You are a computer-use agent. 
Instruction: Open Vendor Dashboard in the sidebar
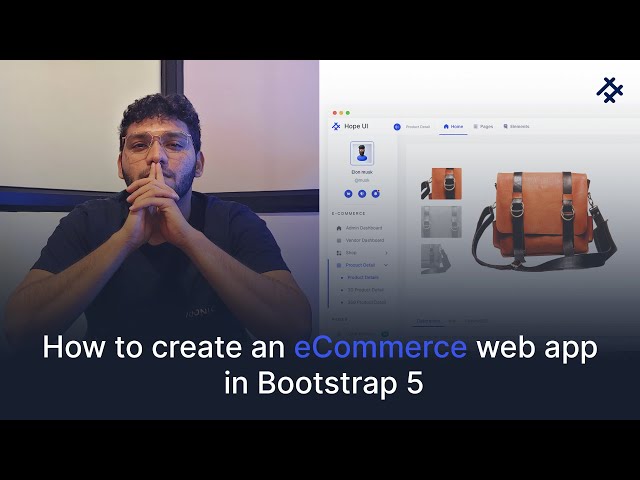(360, 240)
